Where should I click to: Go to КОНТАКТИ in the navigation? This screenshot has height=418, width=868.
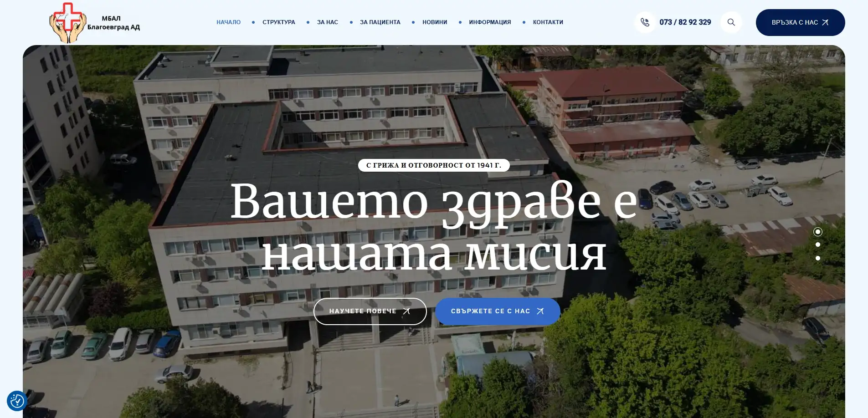pos(548,22)
